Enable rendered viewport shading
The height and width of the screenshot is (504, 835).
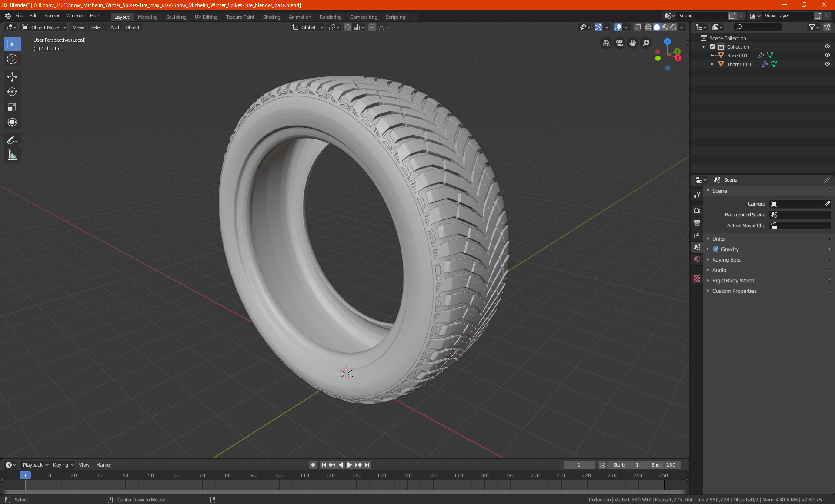[x=673, y=27]
